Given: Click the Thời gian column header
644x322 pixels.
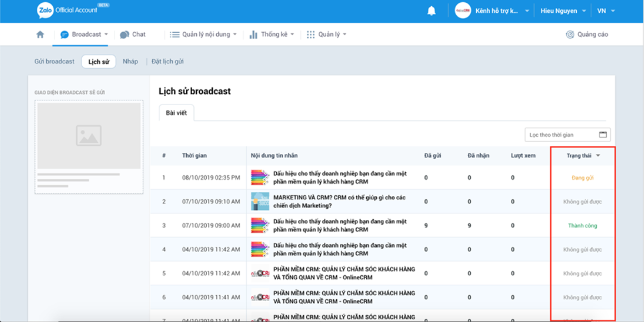Looking at the screenshot, I should click(x=194, y=155).
